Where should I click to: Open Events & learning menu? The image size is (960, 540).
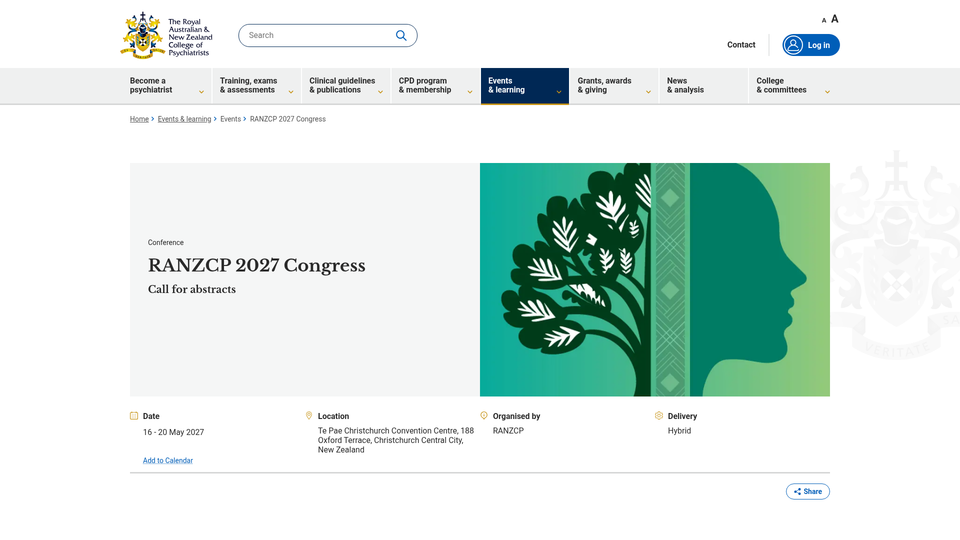525,86
